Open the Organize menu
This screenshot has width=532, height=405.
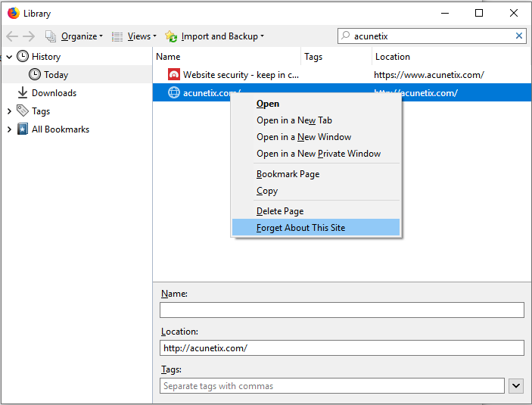click(82, 36)
